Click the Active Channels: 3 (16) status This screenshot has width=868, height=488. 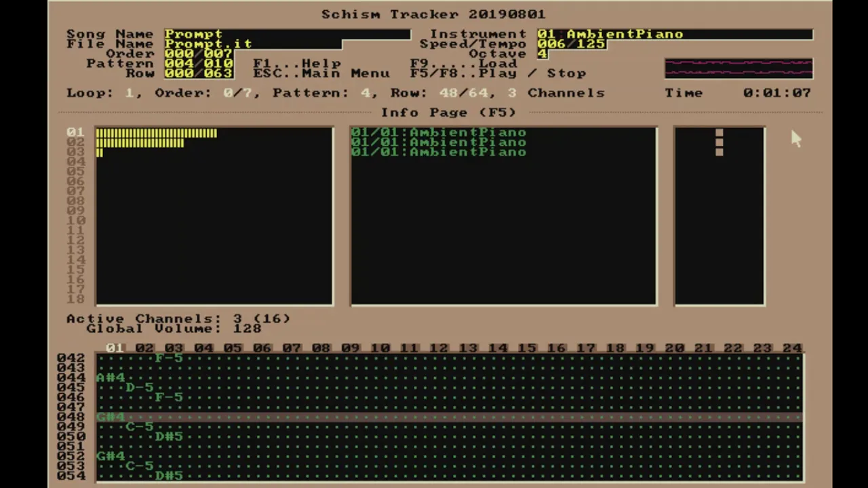[x=178, y=319]
